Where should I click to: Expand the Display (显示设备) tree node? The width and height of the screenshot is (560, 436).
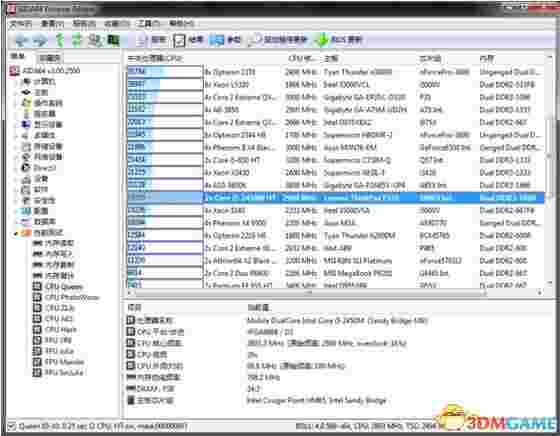(x=16, y=125)
